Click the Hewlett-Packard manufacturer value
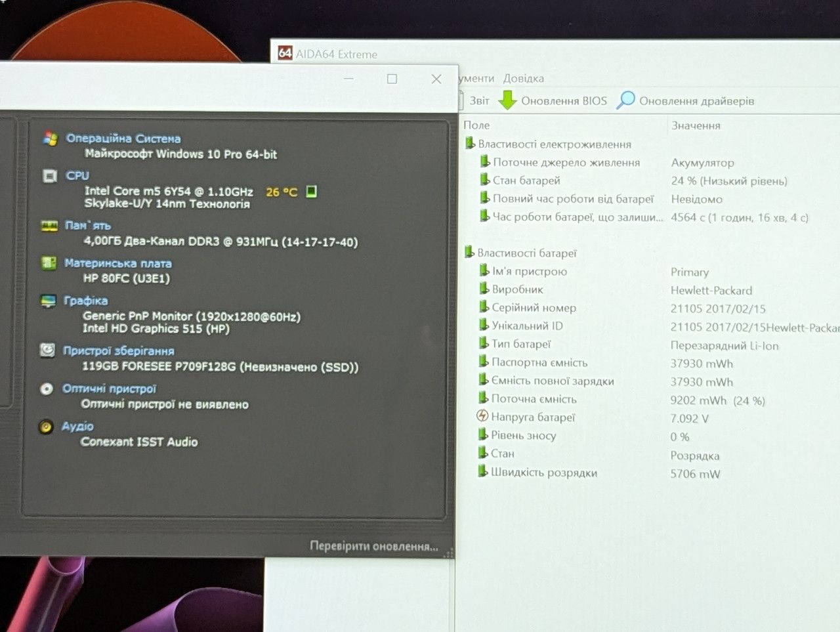Screen dimensions: 840x632 click(x=711, y=290)
